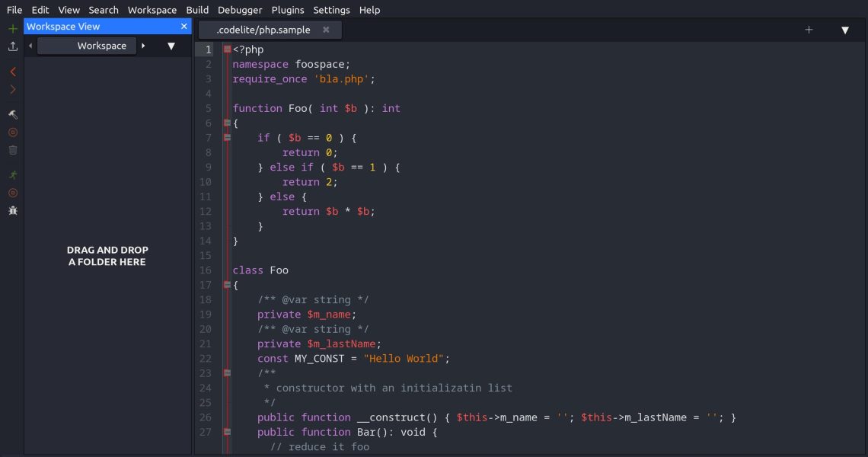
Task: Collapse the fold marker on line 1
Action: [227, 50]
